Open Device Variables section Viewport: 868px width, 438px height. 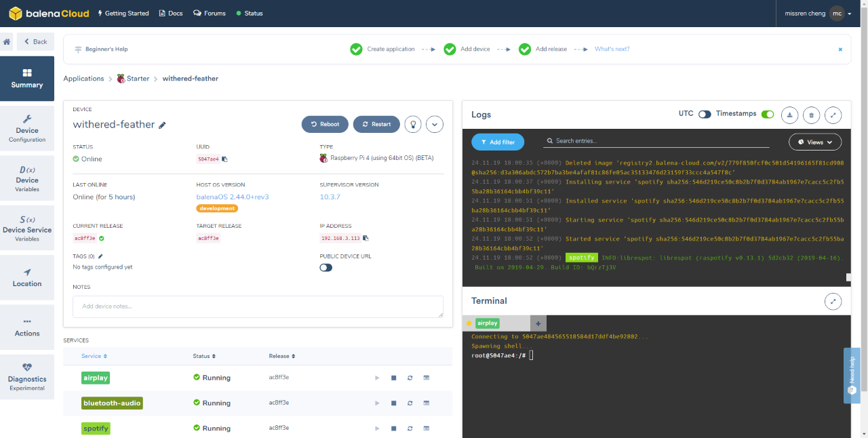[27, 178]
